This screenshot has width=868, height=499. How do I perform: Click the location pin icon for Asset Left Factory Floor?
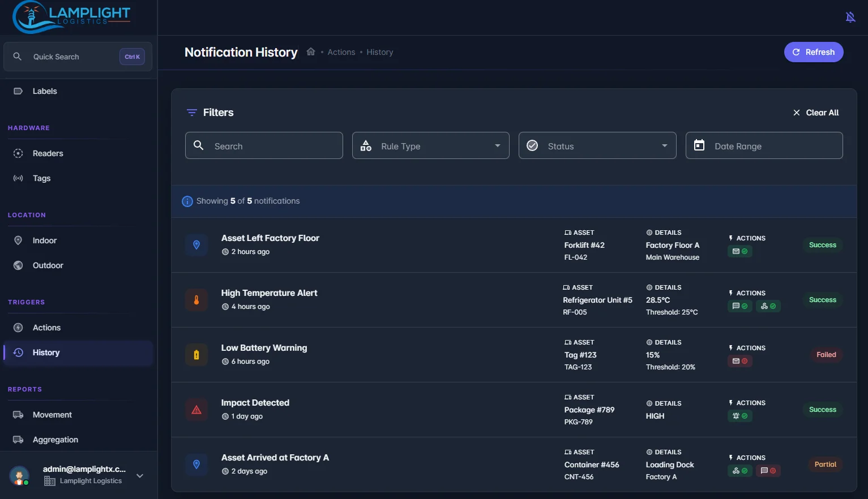click(x=196, y=245)
